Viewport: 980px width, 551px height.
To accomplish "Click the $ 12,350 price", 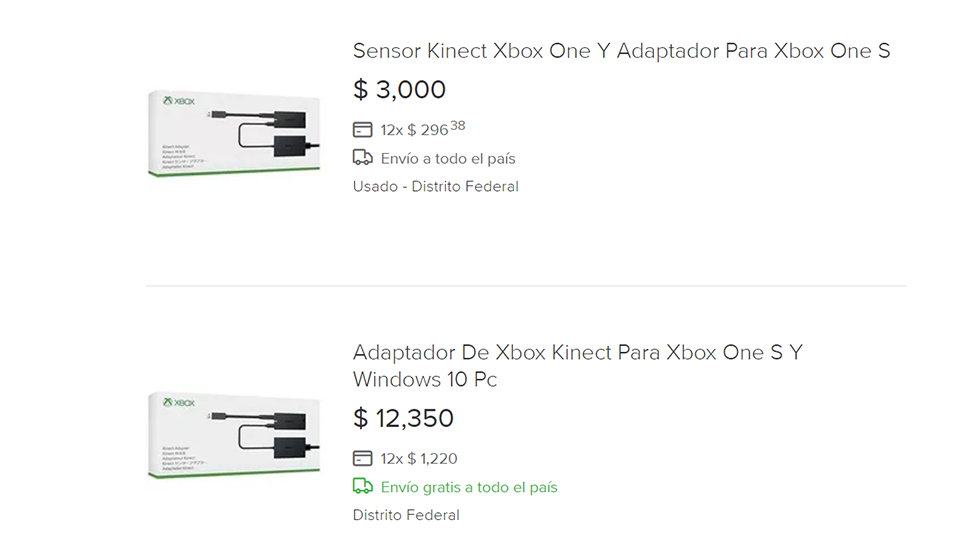I will tap(403, 418).
